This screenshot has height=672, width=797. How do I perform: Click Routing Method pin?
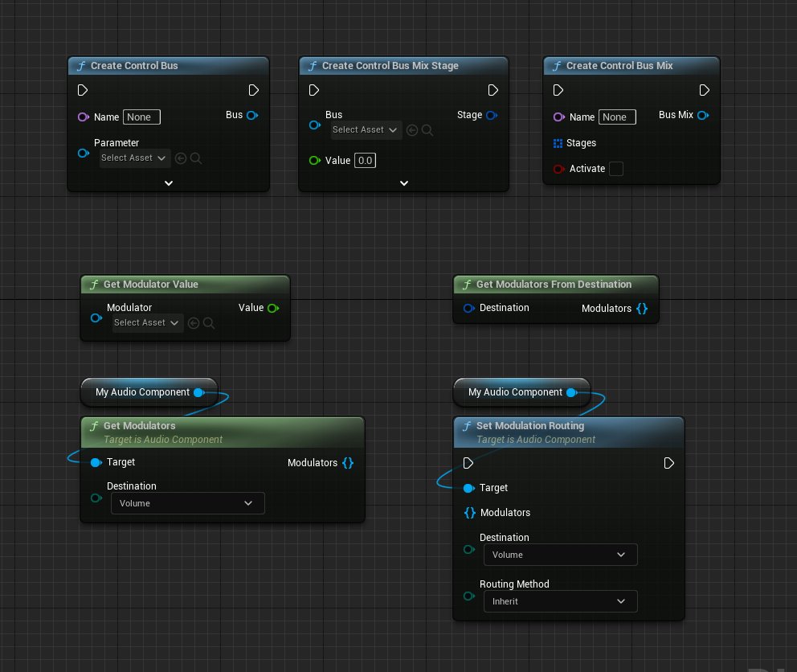pyautogui.click(x=468, y=596)
